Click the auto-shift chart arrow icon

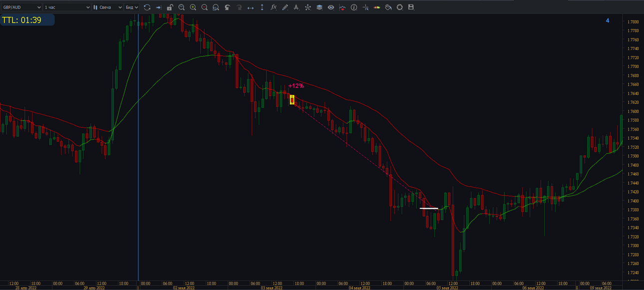158,7
